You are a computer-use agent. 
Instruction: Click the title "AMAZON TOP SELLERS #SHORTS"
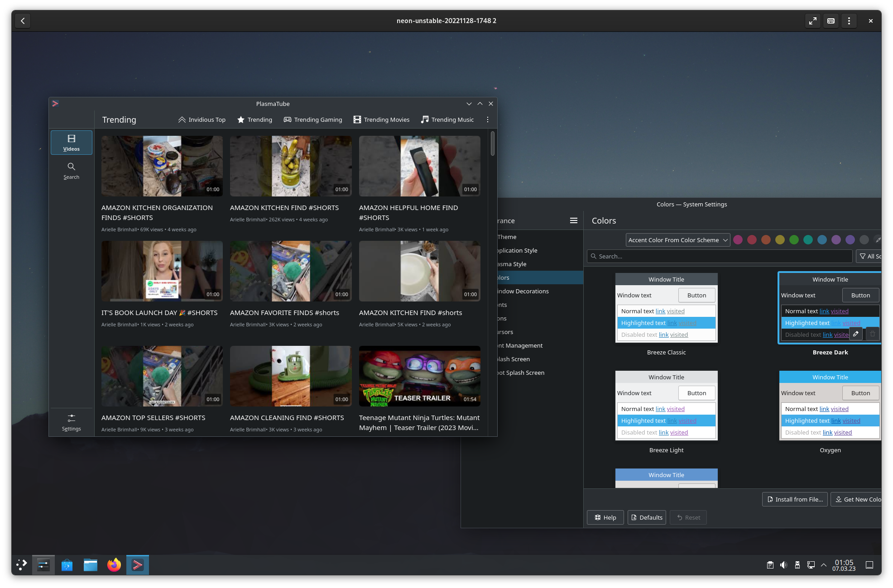(x=153, y=418)
